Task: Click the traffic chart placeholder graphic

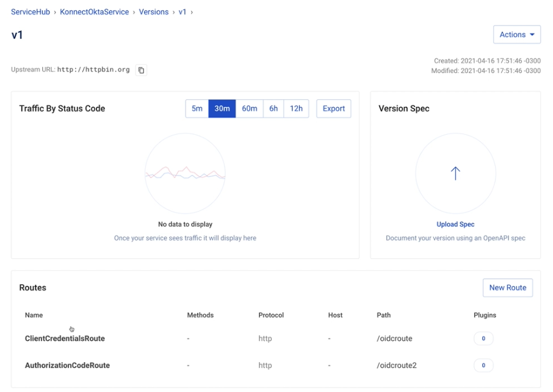Action: [185, 174]
